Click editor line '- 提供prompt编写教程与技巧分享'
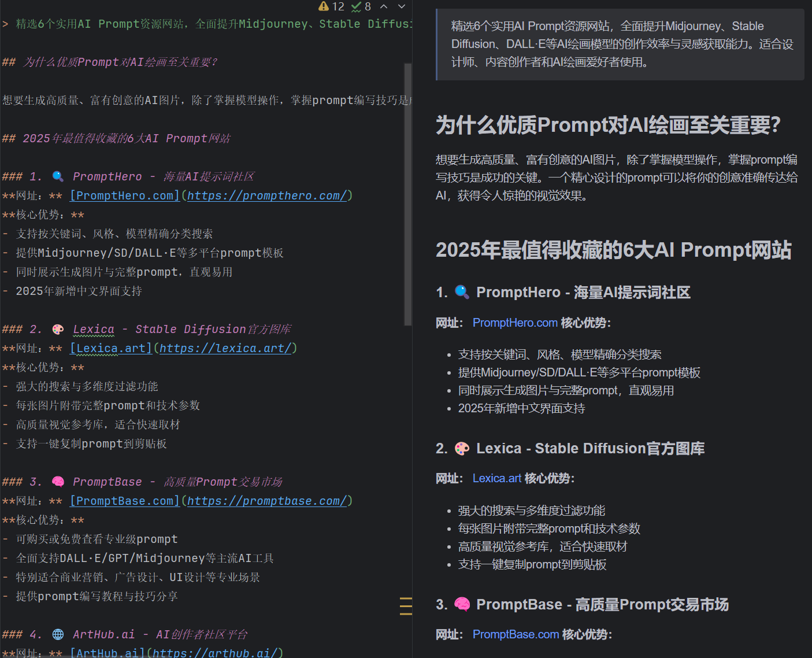812x658 pixels. (x=90, y=596)
